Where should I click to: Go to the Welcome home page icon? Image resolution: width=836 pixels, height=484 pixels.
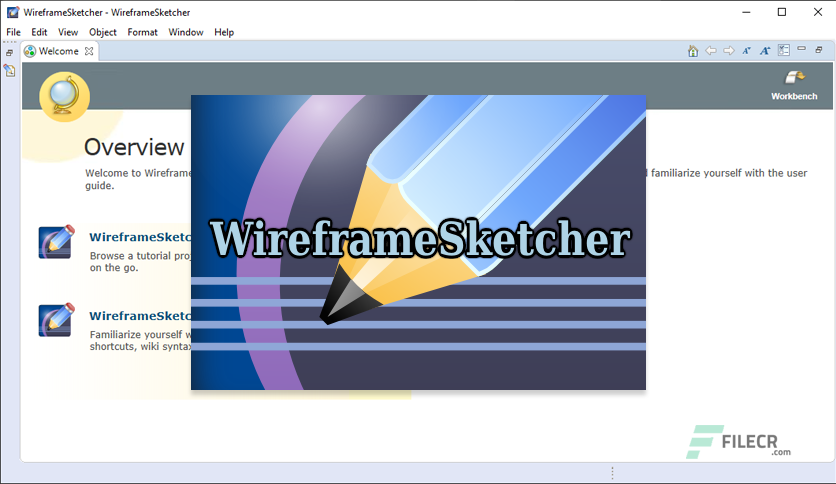(693, 51)
